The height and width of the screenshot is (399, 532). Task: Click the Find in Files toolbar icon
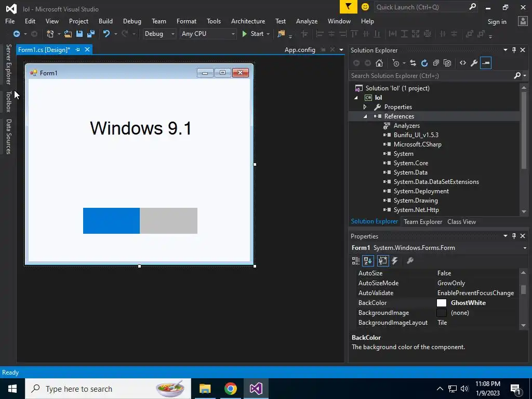click(281, 34)
